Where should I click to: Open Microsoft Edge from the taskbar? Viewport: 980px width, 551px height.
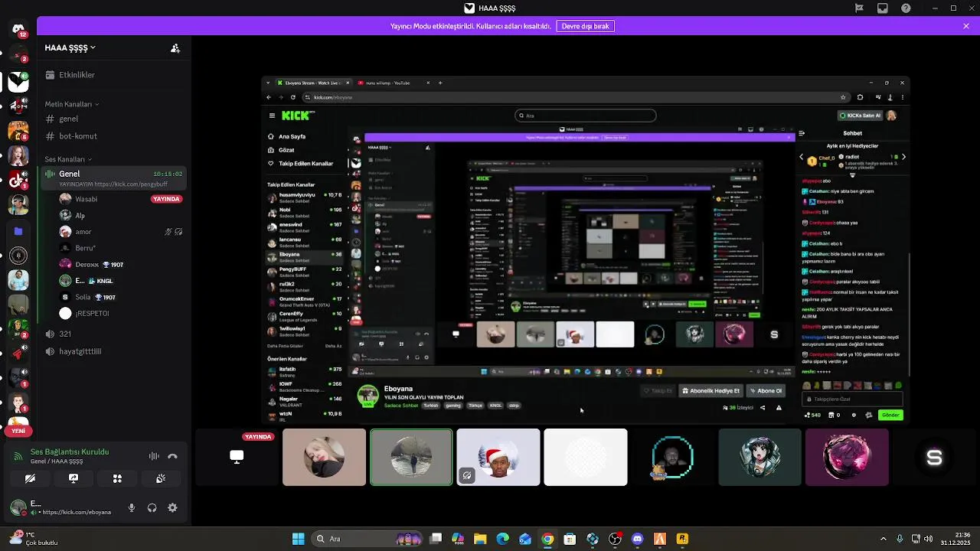[x=502, y=539]
